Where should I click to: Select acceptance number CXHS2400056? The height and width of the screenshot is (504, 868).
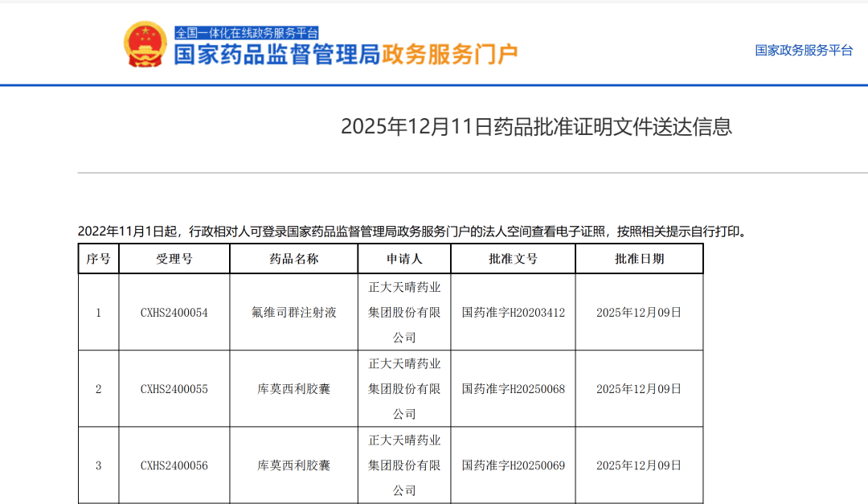pos(174,465)
